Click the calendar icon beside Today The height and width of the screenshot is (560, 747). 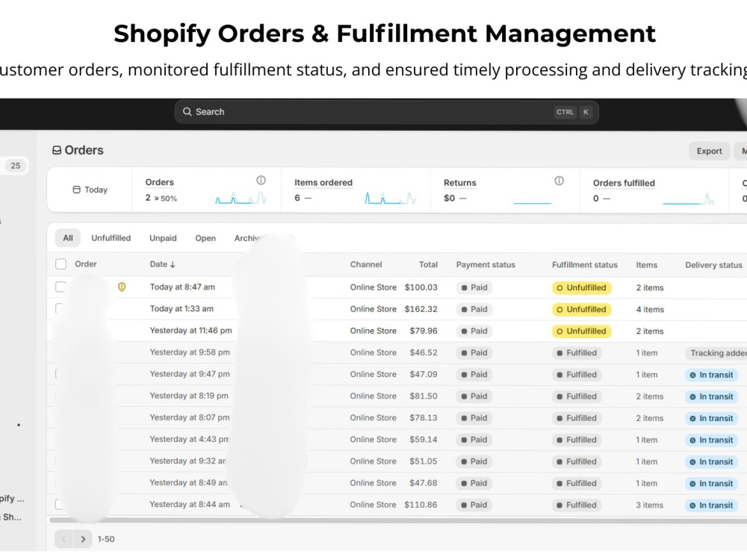(76, 190)
